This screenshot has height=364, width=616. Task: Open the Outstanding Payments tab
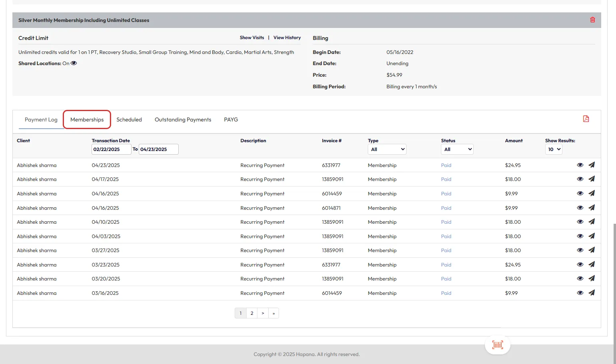(x=183, y=119)
